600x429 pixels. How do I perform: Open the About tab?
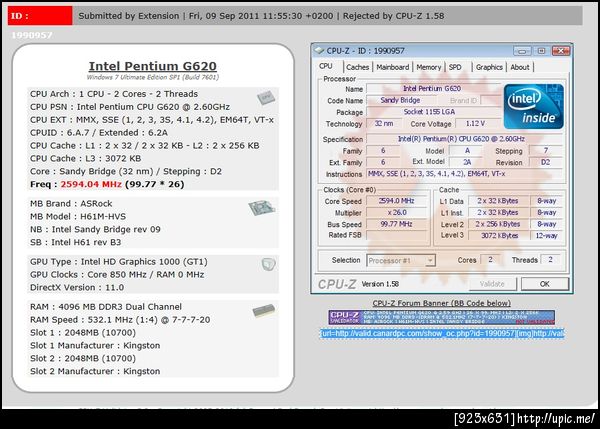520,67
